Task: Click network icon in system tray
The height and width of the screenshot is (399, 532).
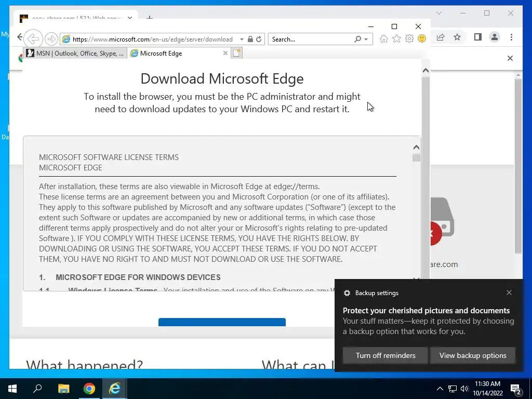Action: coord(453,389)
